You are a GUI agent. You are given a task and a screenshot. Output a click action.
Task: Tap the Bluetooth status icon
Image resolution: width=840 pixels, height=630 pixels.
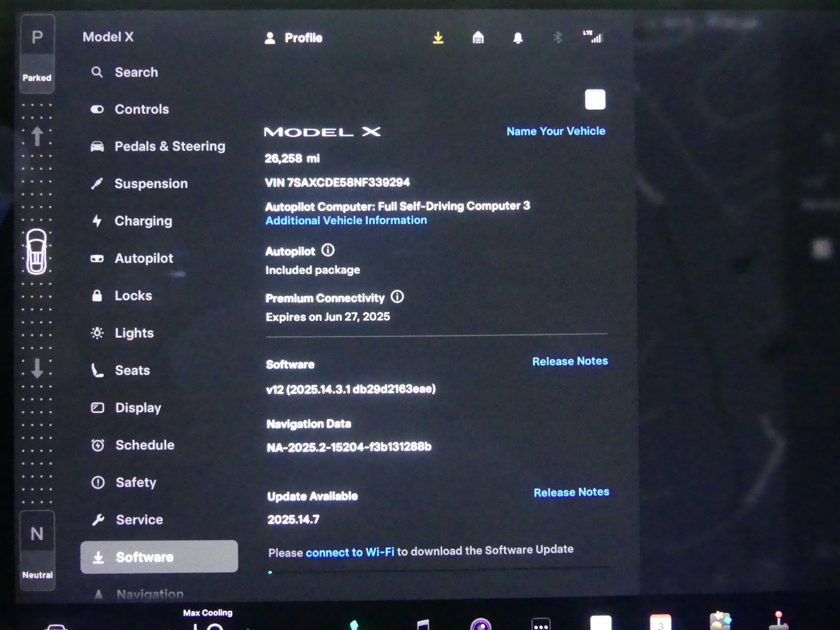click(557, 38)
